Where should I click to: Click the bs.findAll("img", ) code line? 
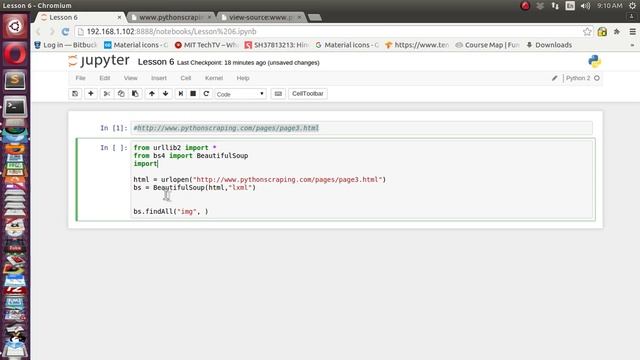click(171, 211)
